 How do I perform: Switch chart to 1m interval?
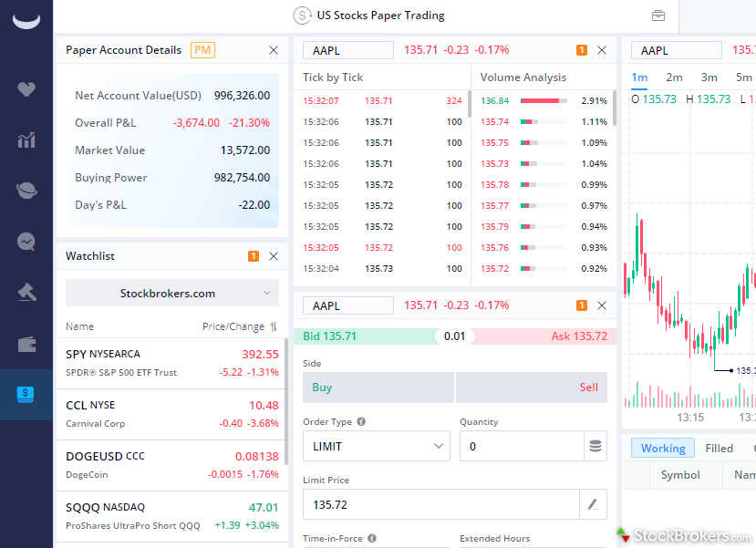coord(639,78)
